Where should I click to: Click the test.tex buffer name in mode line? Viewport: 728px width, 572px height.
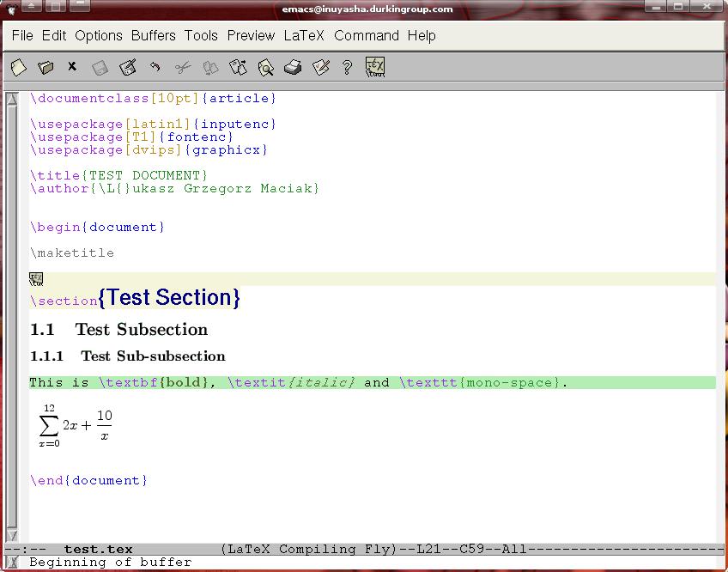tap(98, 550)
